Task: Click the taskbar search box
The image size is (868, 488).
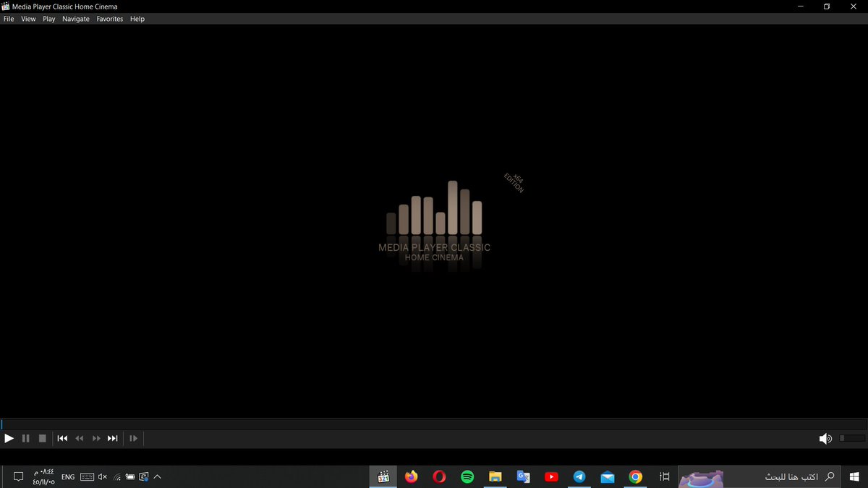Action: point(761,476)
